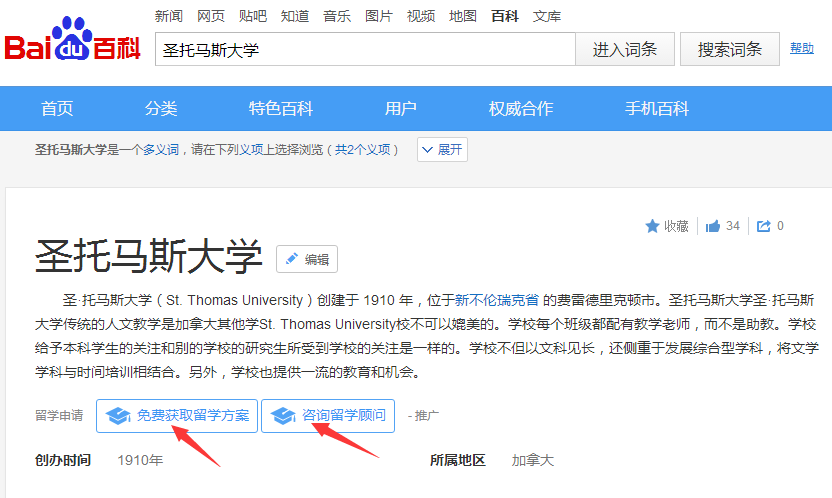Open the 帮助 help link
The height and width of the screenshot is (498, 832).
click(x=801, y=48)
